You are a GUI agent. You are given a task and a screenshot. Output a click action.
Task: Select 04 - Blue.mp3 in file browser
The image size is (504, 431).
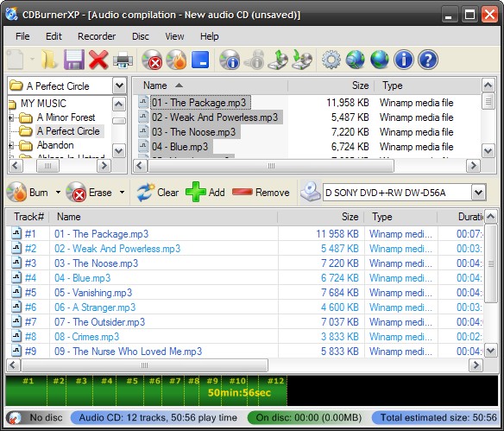pos(180,147)
